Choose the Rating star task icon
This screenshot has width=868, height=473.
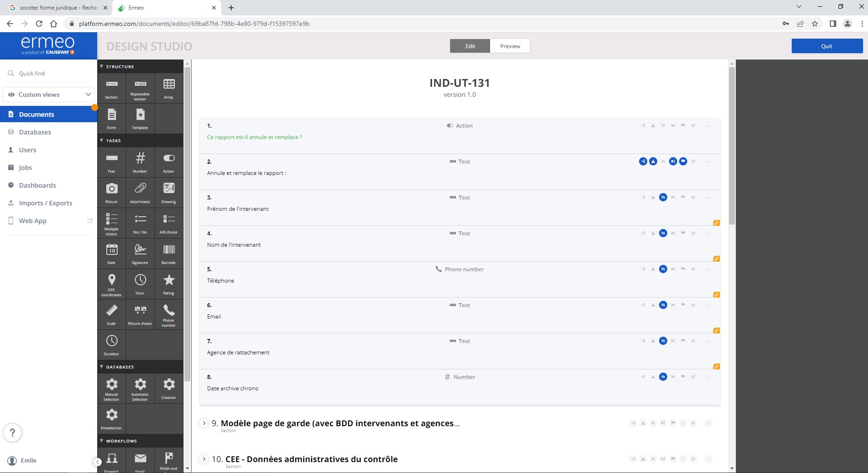point(169,284)
